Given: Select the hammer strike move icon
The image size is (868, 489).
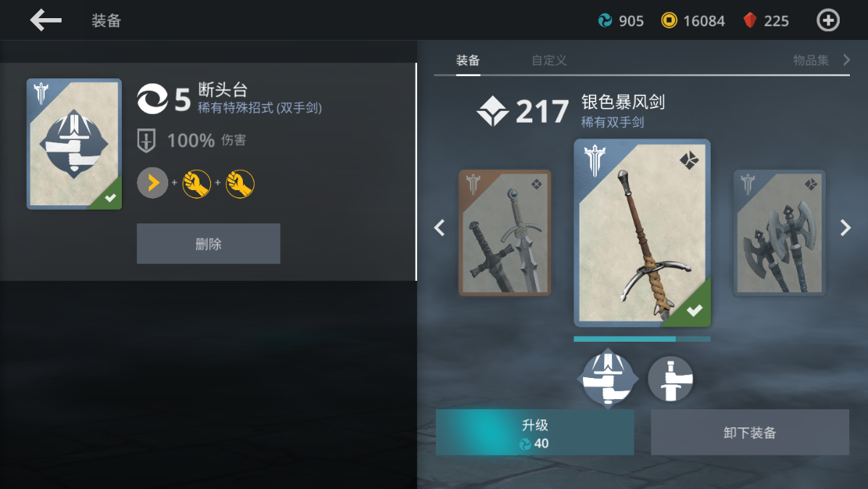Looking at the screenshot, I should [670, 379].
